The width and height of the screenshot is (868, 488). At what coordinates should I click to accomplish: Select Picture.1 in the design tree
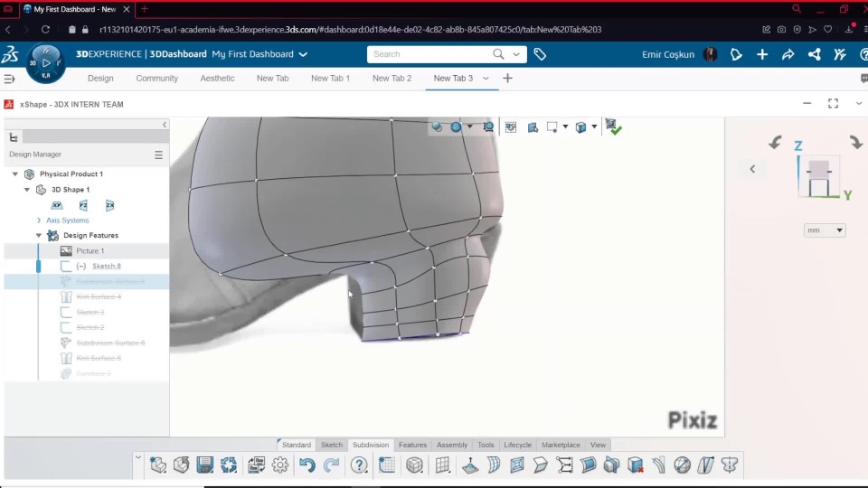tap(90, 250)
